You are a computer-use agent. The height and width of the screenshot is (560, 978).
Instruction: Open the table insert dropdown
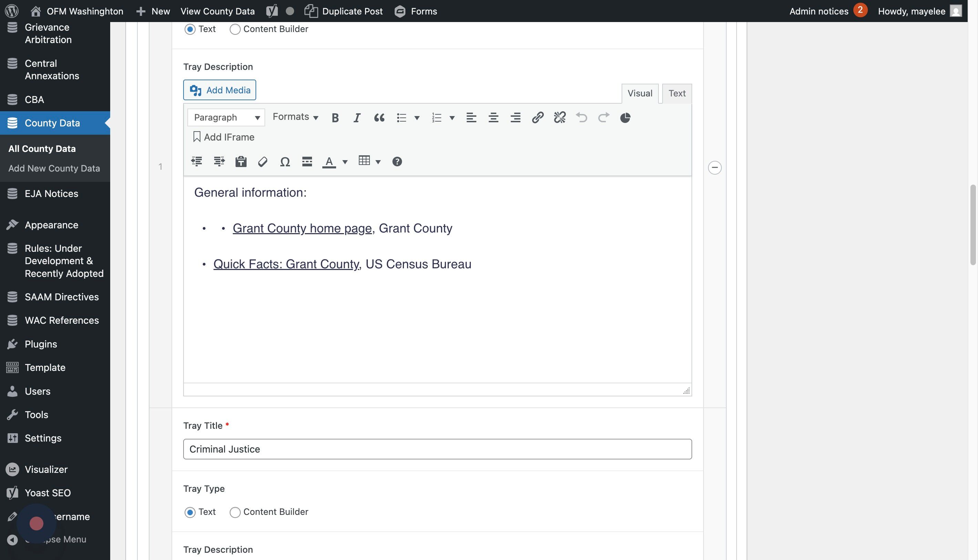pyautogui.click(x=378, y=162)
